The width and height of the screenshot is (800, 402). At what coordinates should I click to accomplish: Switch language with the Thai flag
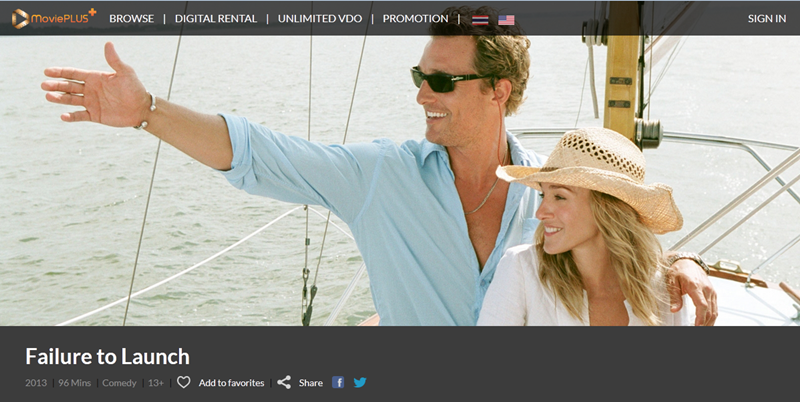[480, 20]
